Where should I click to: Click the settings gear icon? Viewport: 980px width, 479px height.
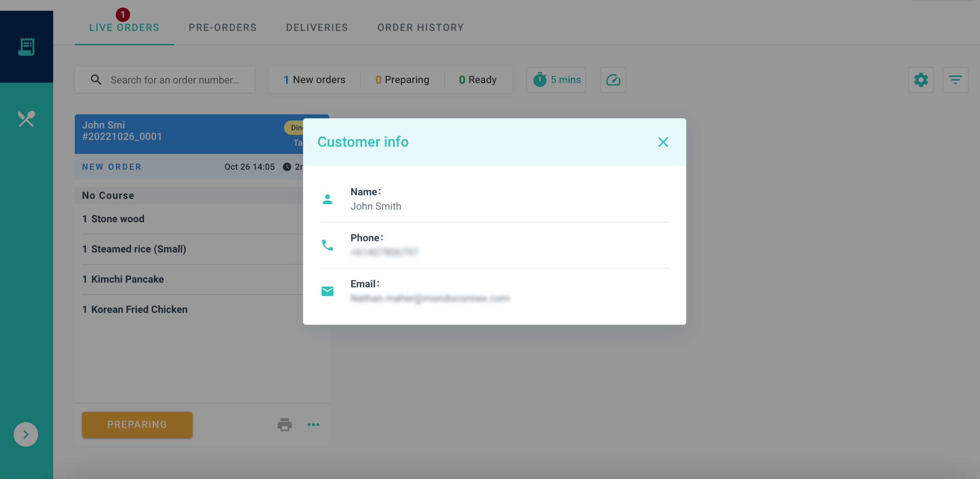tap(921, 79)
